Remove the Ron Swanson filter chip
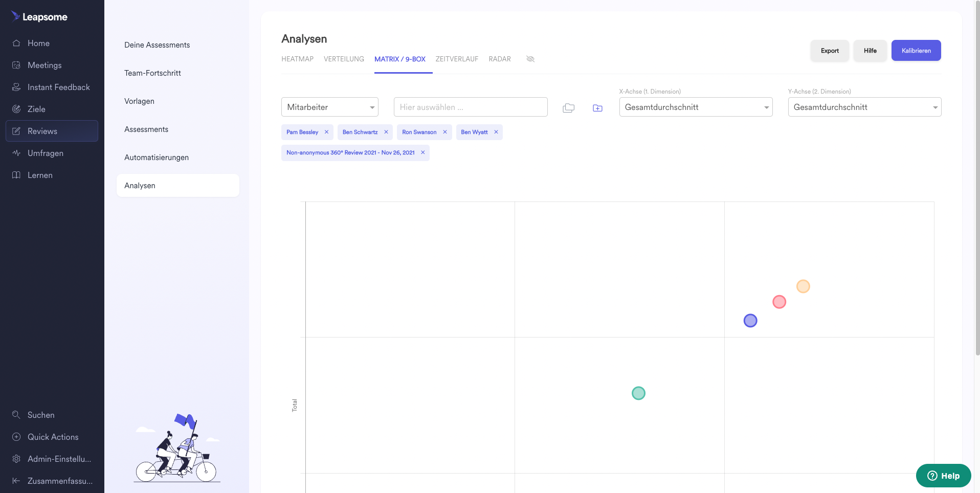Viewport: 980px width, 493px height. pos(445,132)
